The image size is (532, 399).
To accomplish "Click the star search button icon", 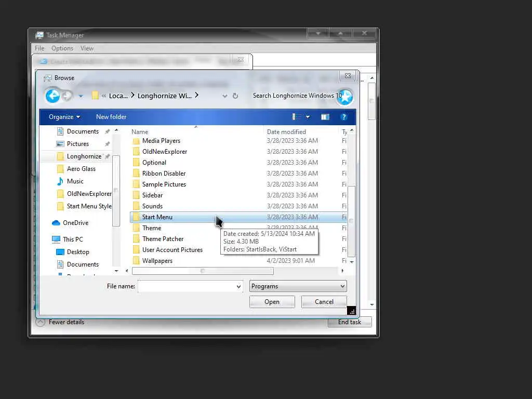I will (x=345, y=97).
